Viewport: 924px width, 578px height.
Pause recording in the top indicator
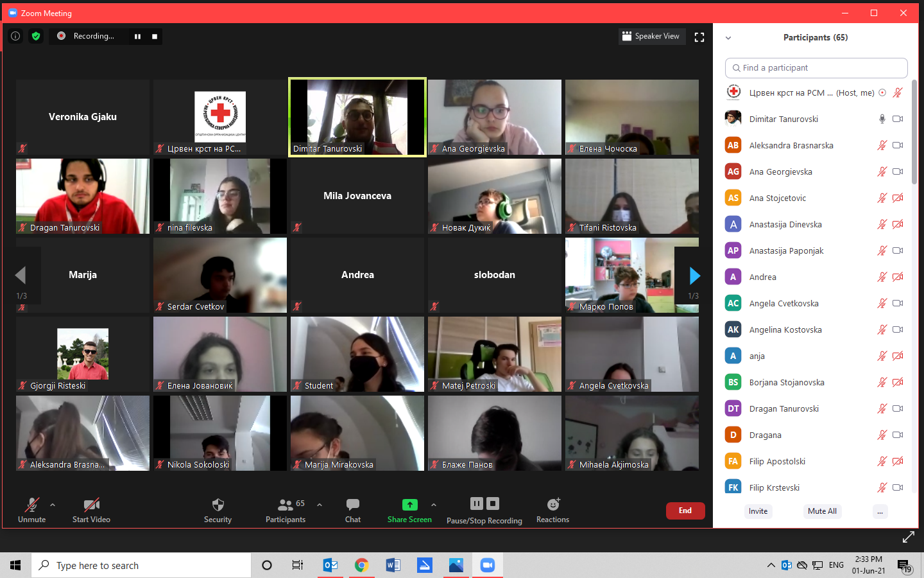pos(137,37)
